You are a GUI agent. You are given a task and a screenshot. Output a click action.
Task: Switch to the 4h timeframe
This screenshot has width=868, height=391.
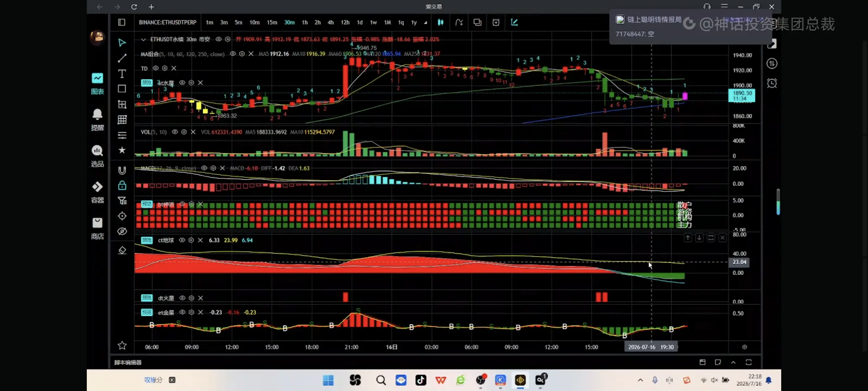pos(330,22)
